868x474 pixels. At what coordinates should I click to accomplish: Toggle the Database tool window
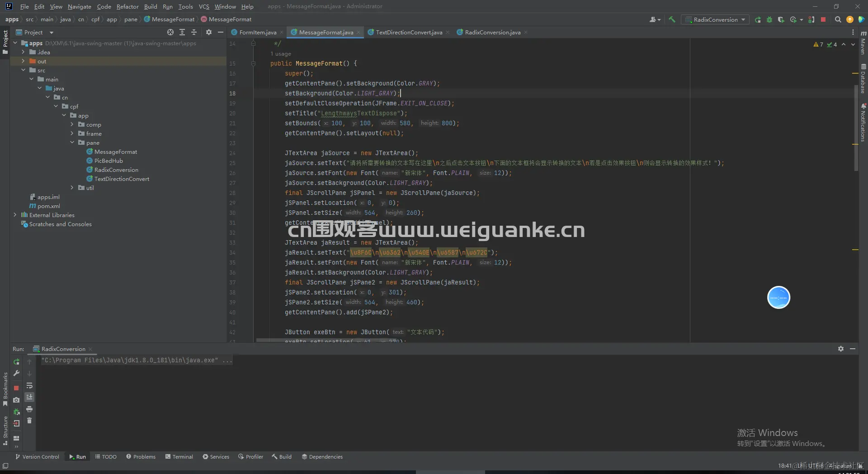coord(863,79)
